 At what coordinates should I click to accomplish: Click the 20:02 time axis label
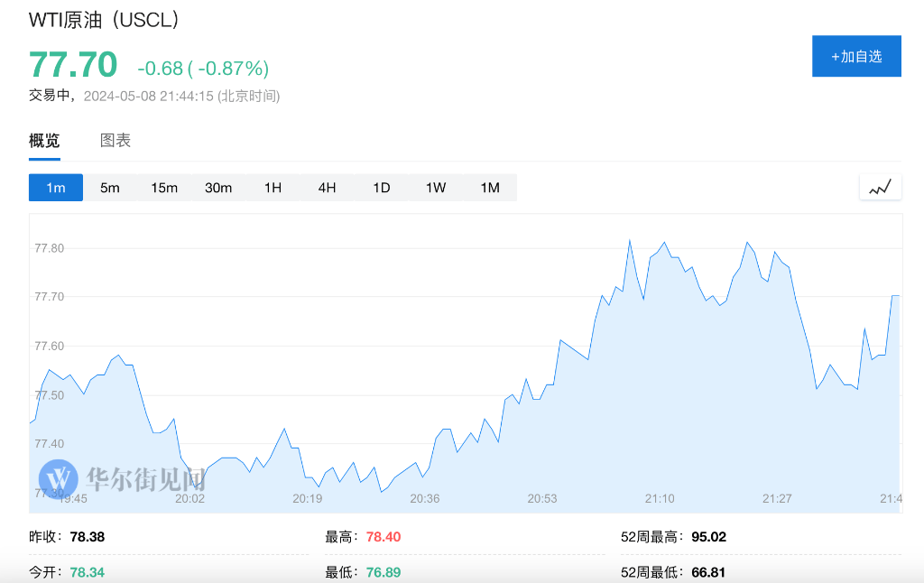189,499
